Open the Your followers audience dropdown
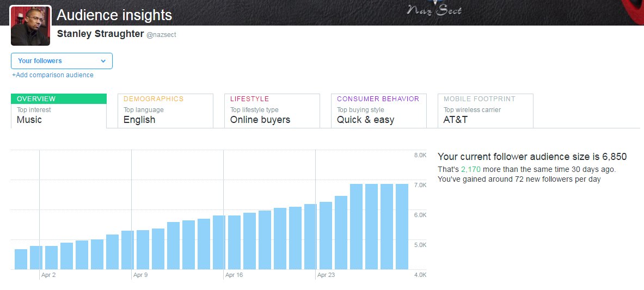 point(62,61)
